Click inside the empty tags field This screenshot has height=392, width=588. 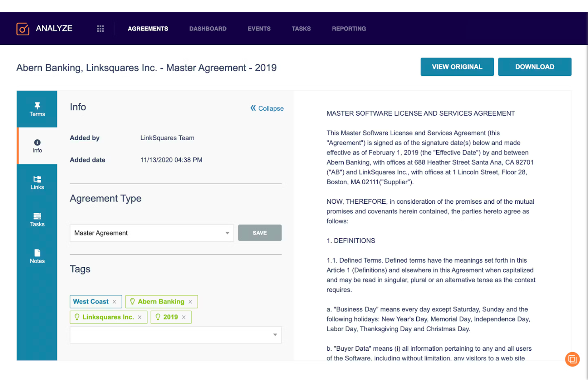click(167, 335)
